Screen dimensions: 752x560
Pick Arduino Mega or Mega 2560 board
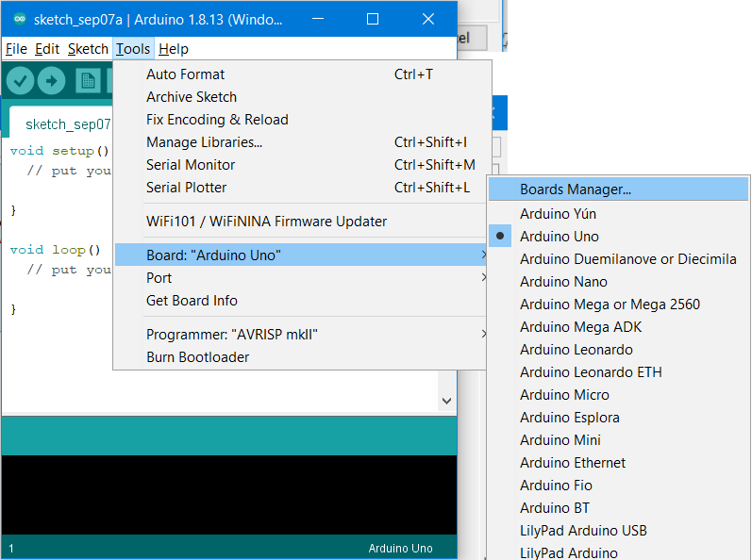[610, 305]
